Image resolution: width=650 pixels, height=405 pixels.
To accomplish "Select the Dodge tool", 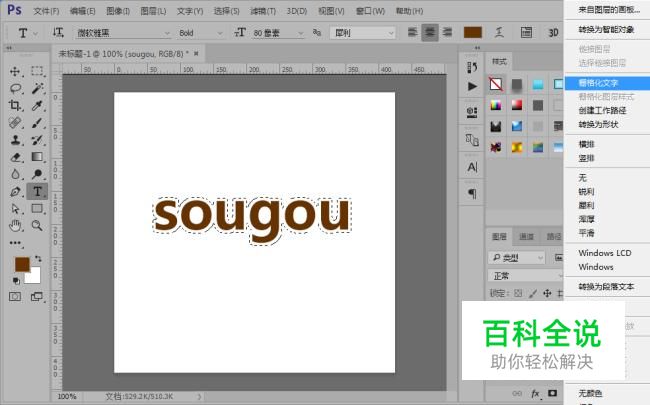I will point(37,174).
